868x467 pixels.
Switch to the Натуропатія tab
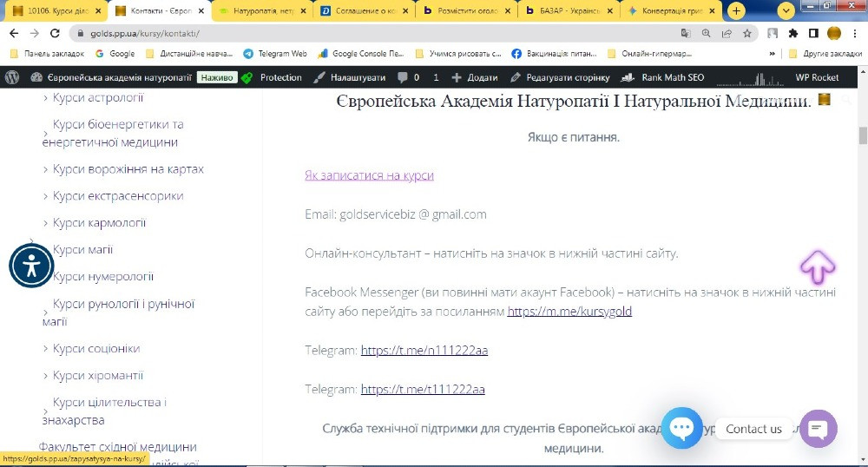(263, 10)
